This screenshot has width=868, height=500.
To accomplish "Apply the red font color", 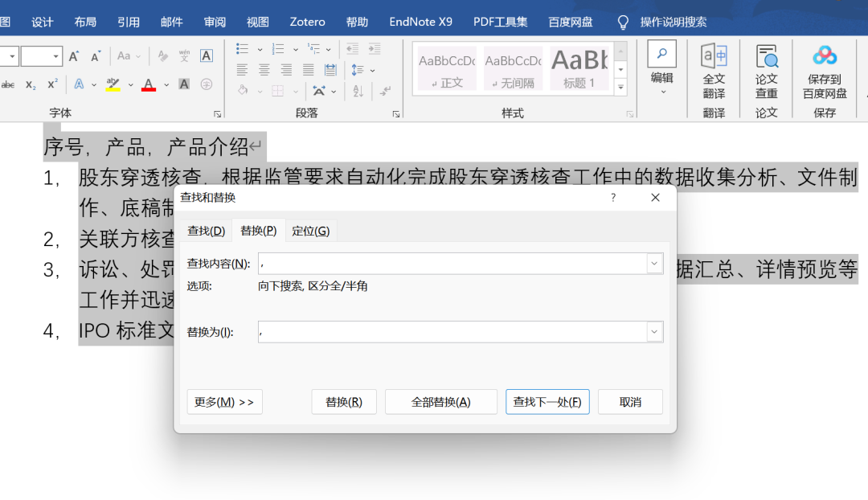I will [x=149, y=84].
